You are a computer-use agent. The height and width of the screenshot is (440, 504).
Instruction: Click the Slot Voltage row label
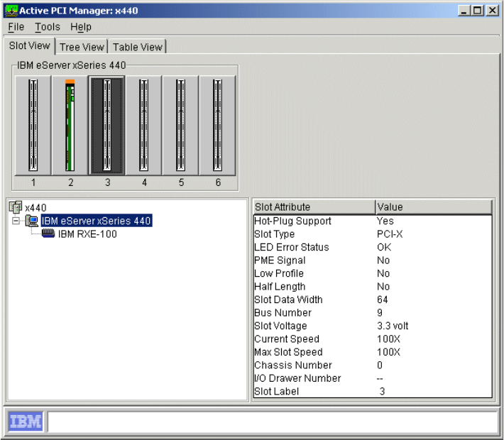pos(280,326)
